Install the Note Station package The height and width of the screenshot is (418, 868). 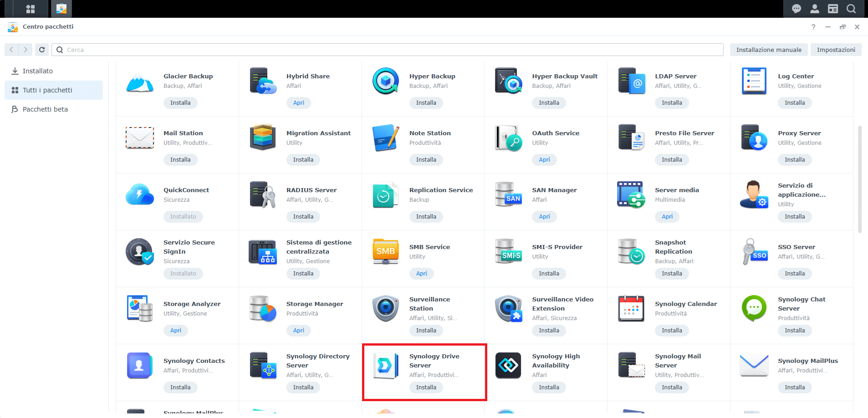pyautogui.click(x=426, y=160)
